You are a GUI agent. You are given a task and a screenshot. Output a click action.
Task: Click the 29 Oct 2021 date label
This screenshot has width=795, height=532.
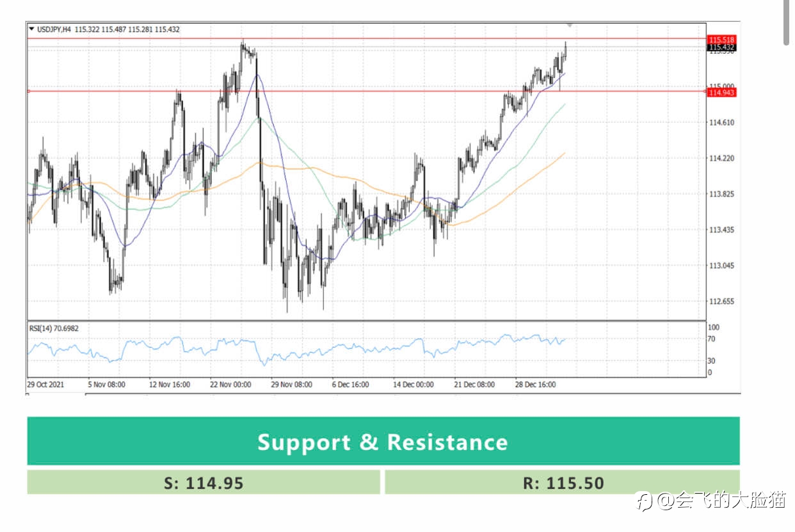click(46, 385)
